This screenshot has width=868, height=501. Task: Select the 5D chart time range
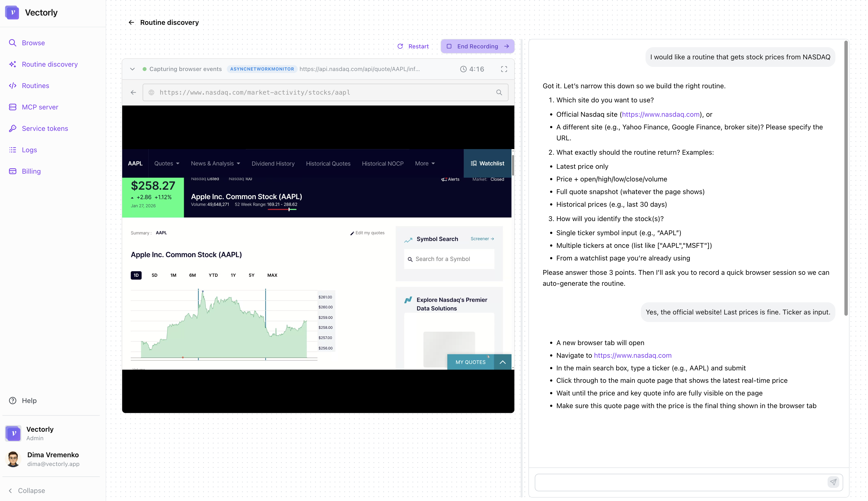tap(154, 275)
